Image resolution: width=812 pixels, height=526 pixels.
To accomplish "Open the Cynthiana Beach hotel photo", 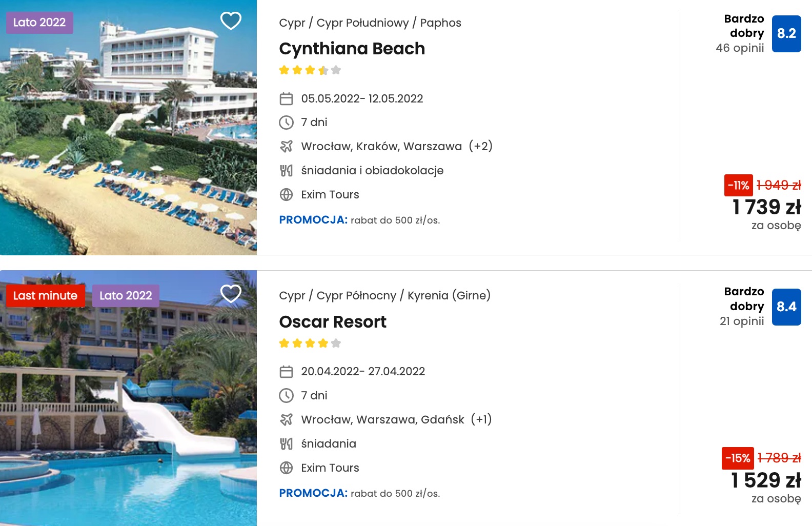I will coord(128,128).
